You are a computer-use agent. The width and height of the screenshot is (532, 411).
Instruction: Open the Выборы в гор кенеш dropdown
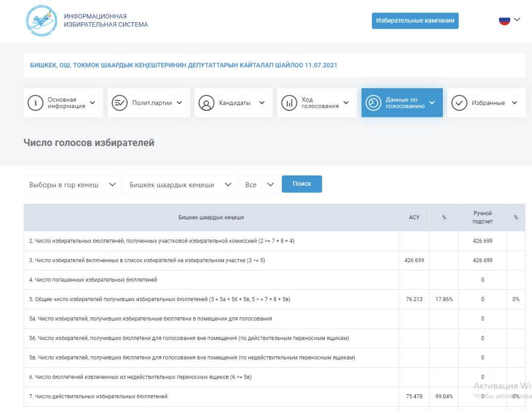(72, 185)
